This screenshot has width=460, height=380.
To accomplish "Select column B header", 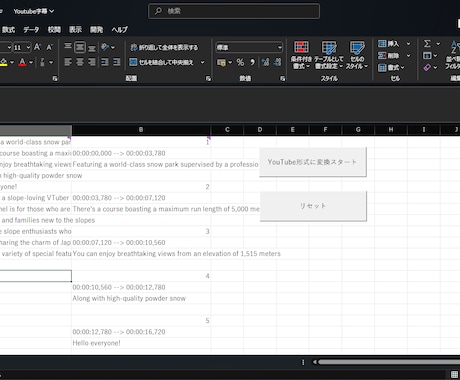I will click(141, 130).
